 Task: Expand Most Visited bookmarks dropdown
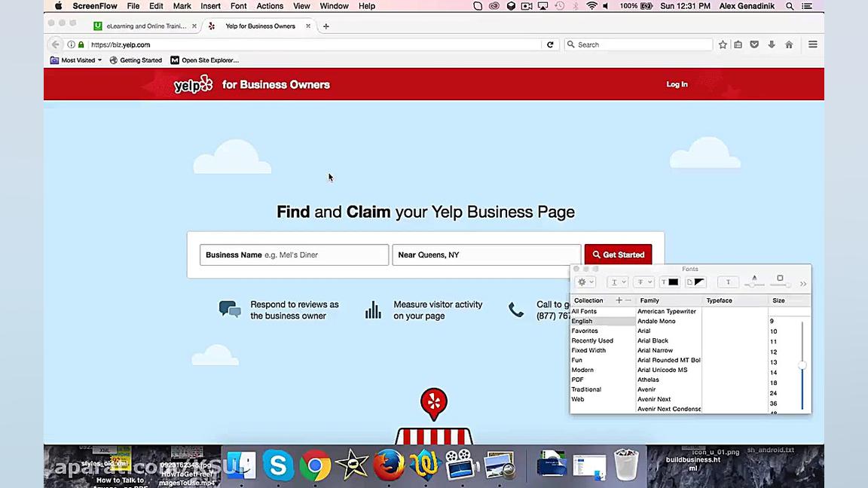click(76, 60)
